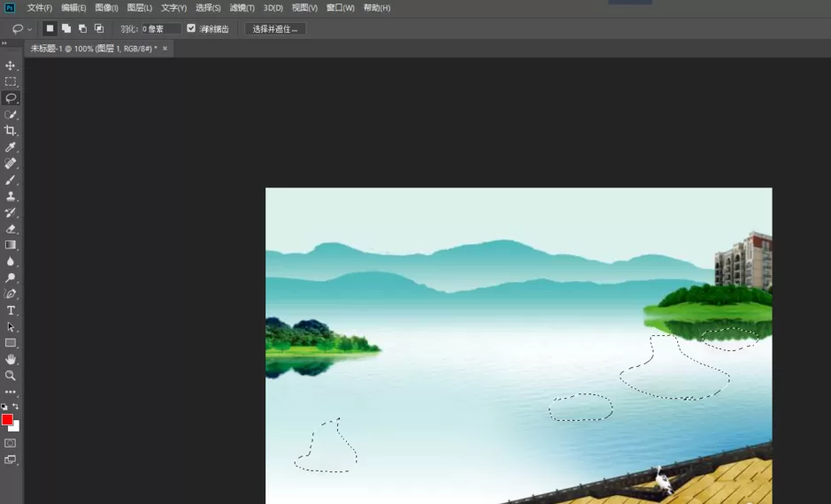Open the 3D(D) menu
The width and height of the screenshot is (831, 504).
click(x=273, y=8)
